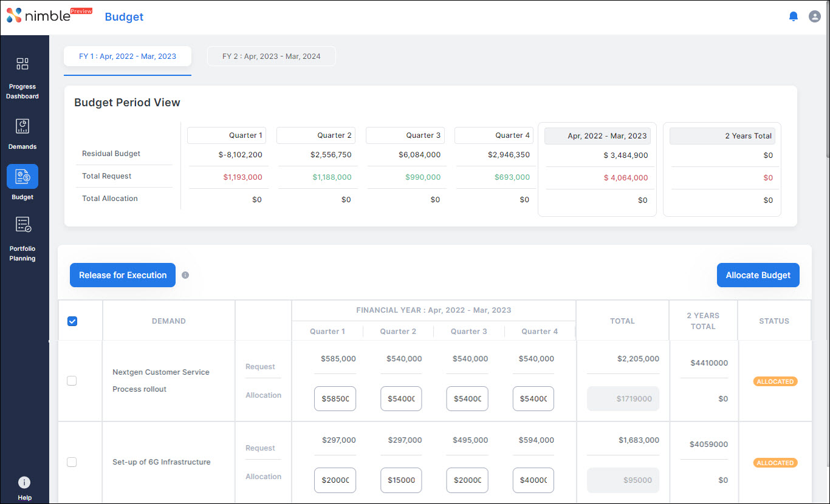Click the Quarter 1 header in Budget Period View

coord(227,135)
